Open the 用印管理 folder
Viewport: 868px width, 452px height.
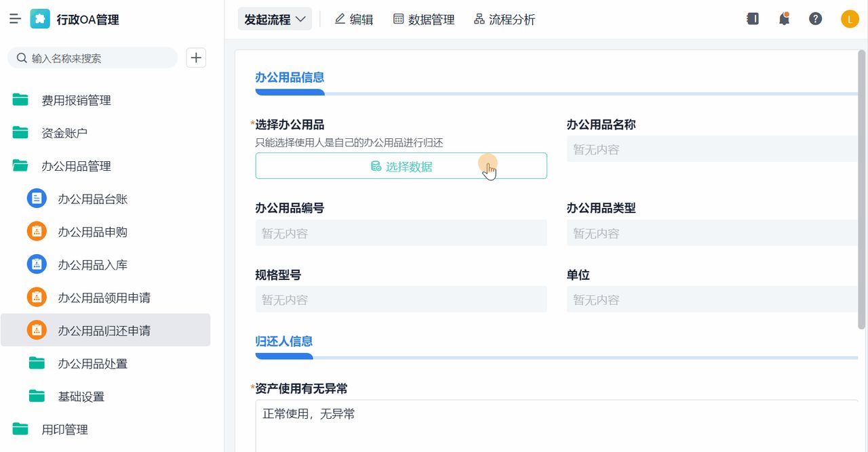(x=63, y=429)
